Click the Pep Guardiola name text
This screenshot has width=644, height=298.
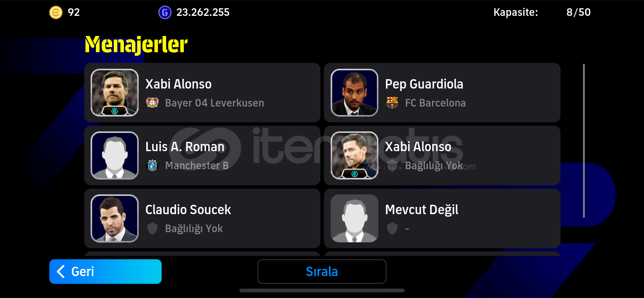coord(424,84)
